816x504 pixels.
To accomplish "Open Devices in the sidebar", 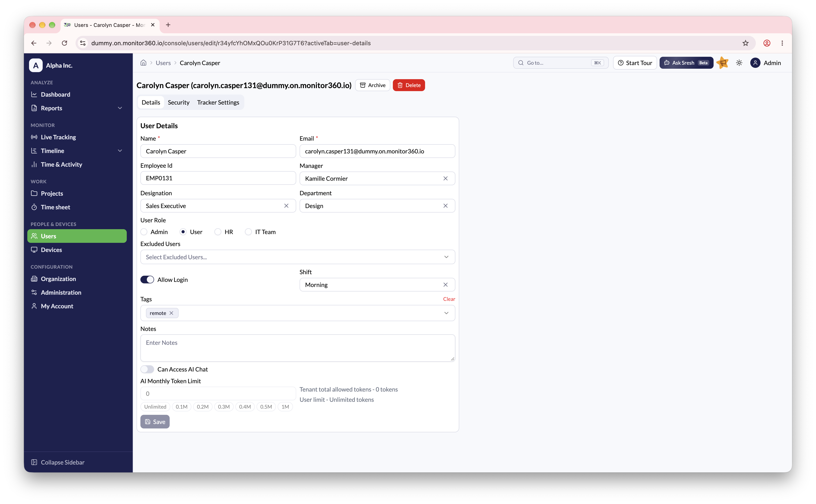I will (77, 250).
